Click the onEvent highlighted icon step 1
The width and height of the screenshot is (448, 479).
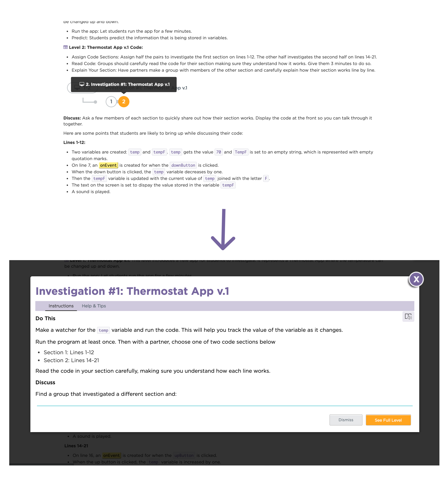(x=108, y=165)
